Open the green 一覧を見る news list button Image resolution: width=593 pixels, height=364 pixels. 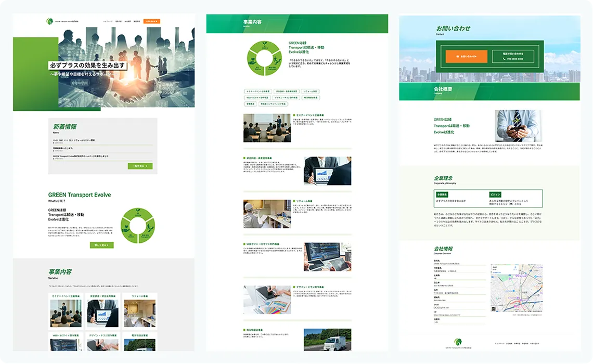coord(140,166)
